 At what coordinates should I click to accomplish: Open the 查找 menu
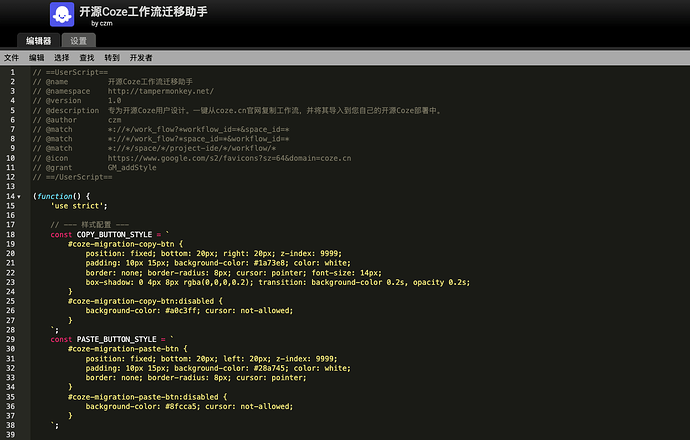tap(87, 58)
